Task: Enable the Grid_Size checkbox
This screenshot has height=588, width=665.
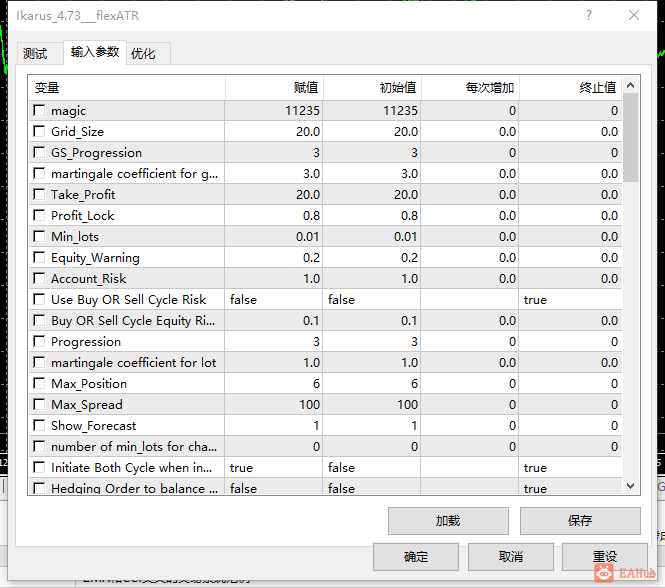Action: pyautogui.click(x=39, y=131)
